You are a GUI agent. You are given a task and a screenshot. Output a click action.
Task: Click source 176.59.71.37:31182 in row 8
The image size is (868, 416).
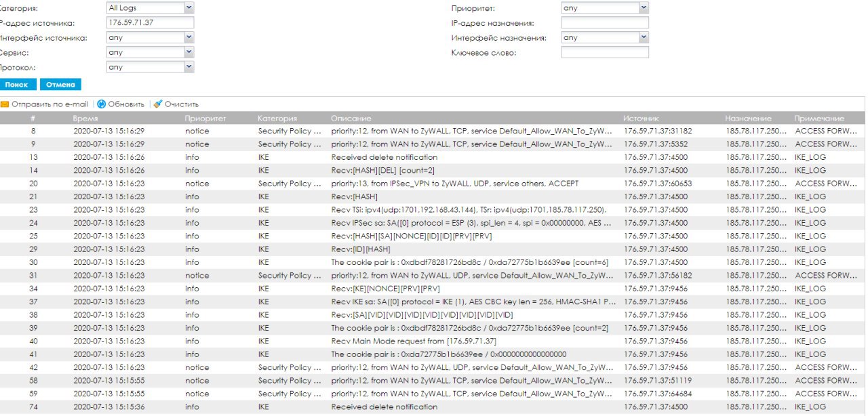[x=658, y=131]
